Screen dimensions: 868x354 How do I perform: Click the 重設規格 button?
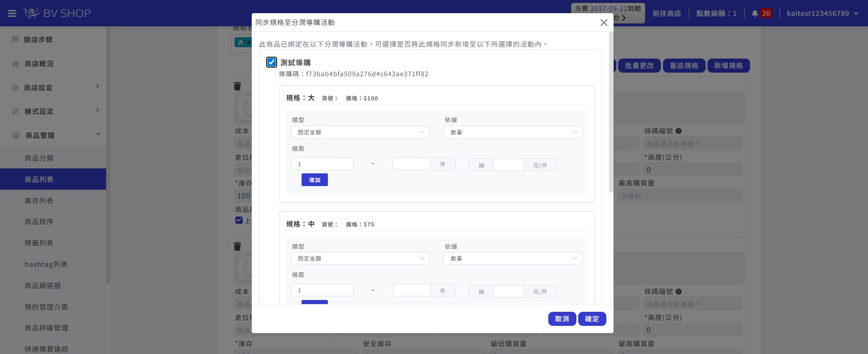[684, 66]
